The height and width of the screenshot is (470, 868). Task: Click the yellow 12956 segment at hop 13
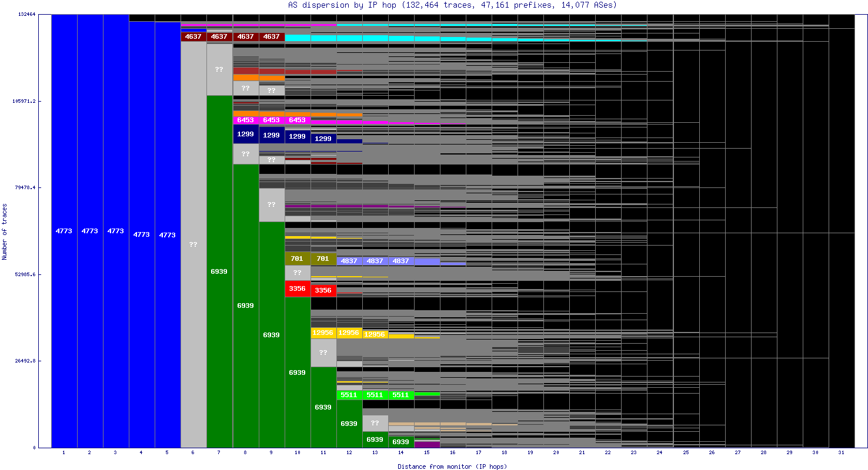(x=375, y=334)
